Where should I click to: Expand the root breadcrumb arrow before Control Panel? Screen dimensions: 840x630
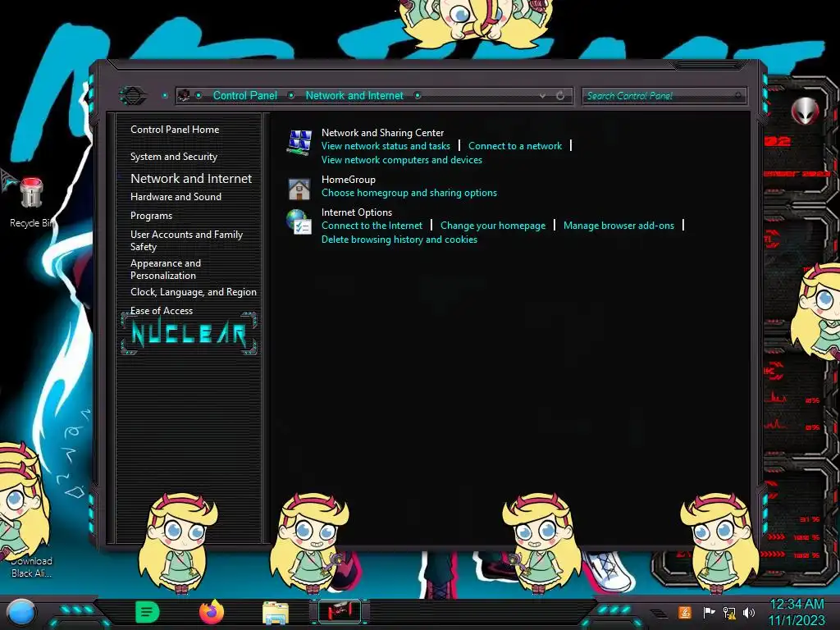tap(199, 95)
